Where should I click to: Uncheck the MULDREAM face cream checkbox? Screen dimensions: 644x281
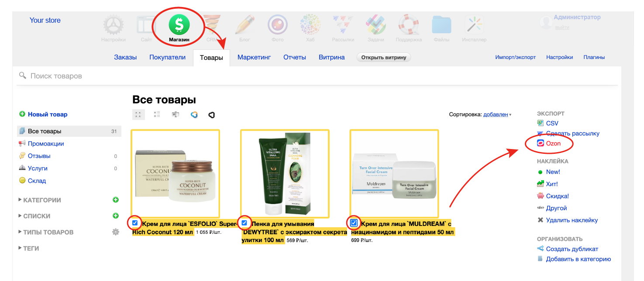click(353, 223)
